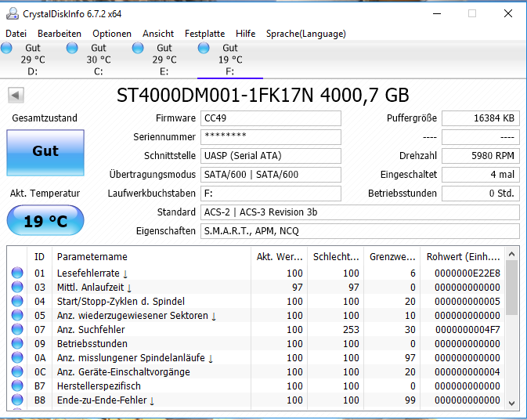Screen dimensions: 527x420
Task: Click status orb for Ende-zu-Ende-Fehler row
Action: 17,400
